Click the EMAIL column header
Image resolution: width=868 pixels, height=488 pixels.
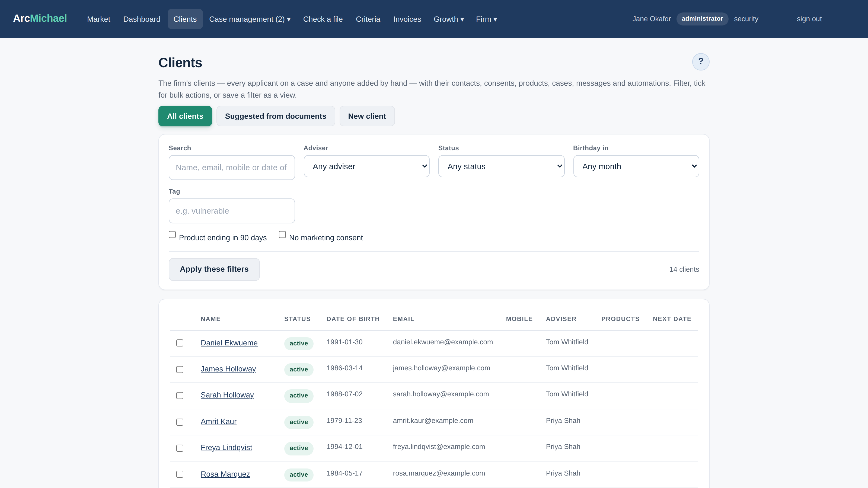tap(403, 319)
